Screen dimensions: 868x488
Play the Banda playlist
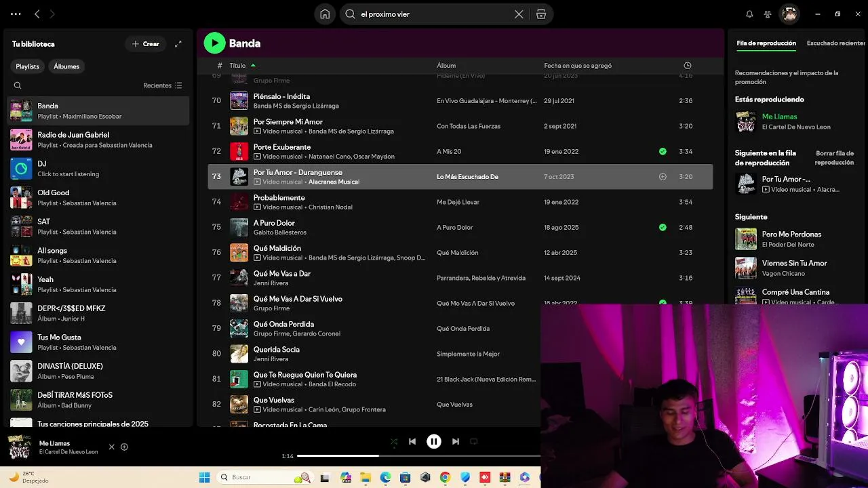pyautogui.click(x=214, y=43)
